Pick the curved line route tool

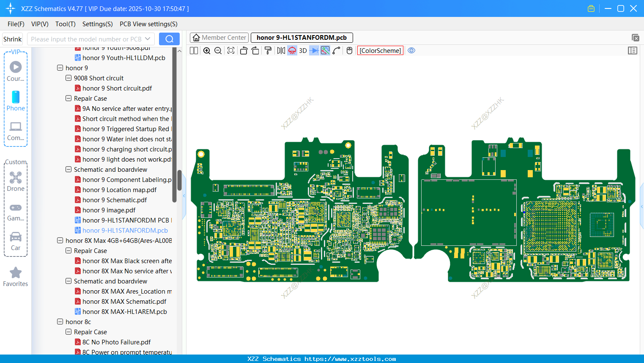click(x=337, y=51)
